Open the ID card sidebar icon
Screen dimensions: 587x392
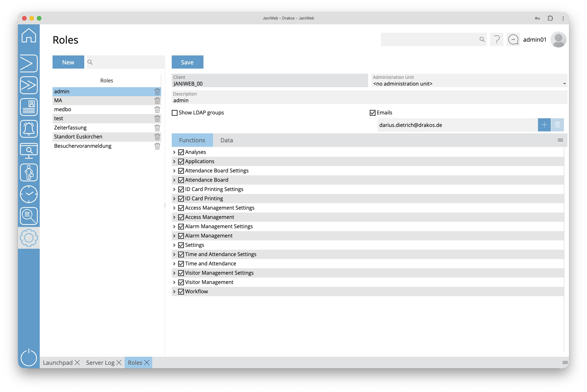pos(29,107)
